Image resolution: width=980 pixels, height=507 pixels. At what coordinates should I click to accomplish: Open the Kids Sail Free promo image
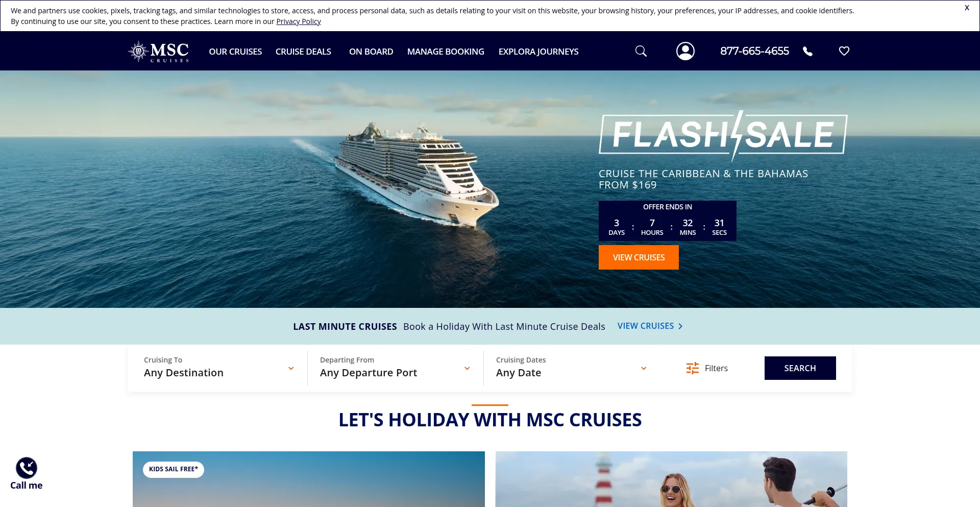[309, 479]
